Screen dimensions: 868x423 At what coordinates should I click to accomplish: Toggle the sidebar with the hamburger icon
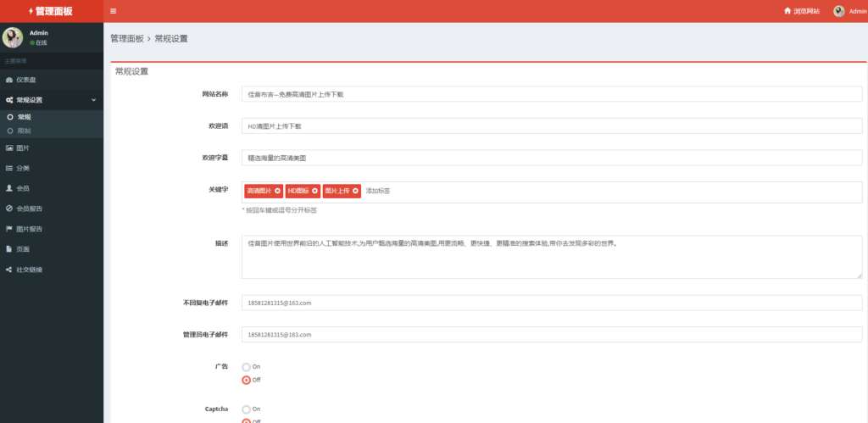coord(113,11)
